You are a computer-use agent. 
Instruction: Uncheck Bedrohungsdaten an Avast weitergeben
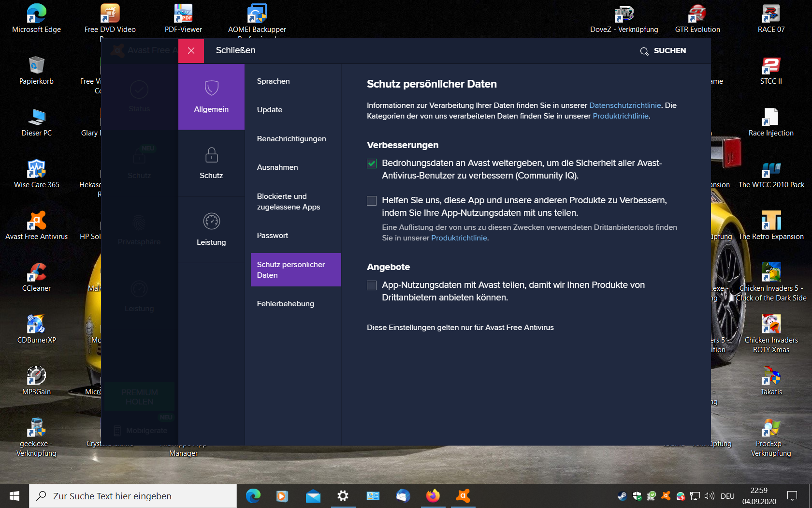click(x=372, y=164)
